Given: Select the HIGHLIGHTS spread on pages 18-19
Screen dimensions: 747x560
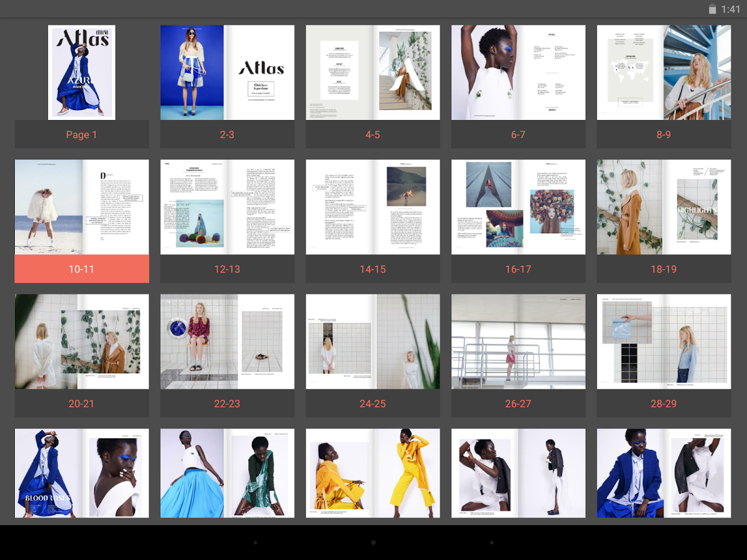Looking at the screenshot, I should [x=663, y=207].
